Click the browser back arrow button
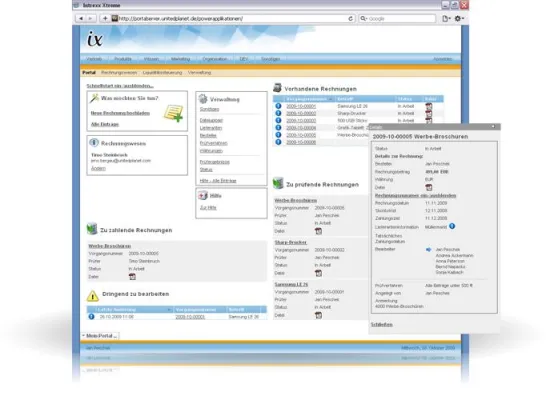The width and height of the screenshot is (546, 400). coord(81,18)
